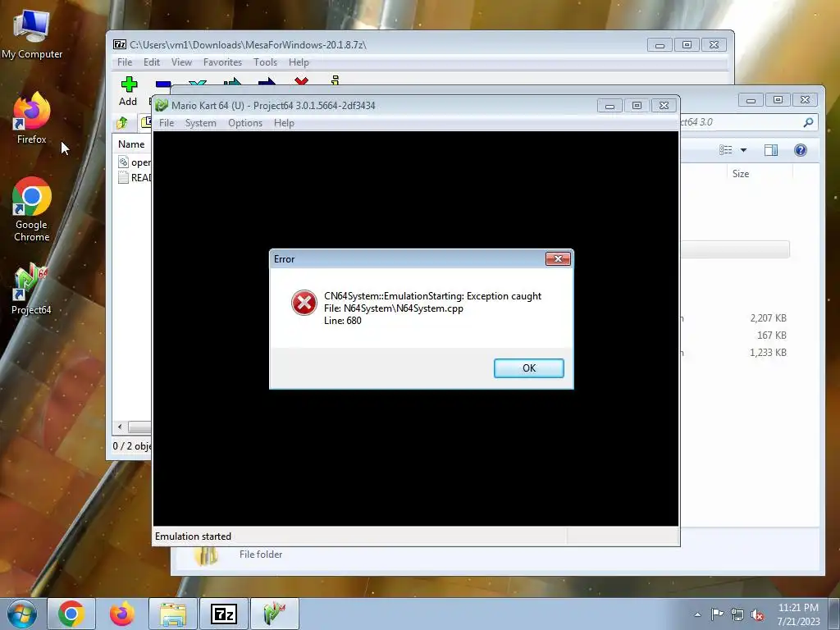Click Explorer change view icon
840x630 pixels.
pos(726,150)
